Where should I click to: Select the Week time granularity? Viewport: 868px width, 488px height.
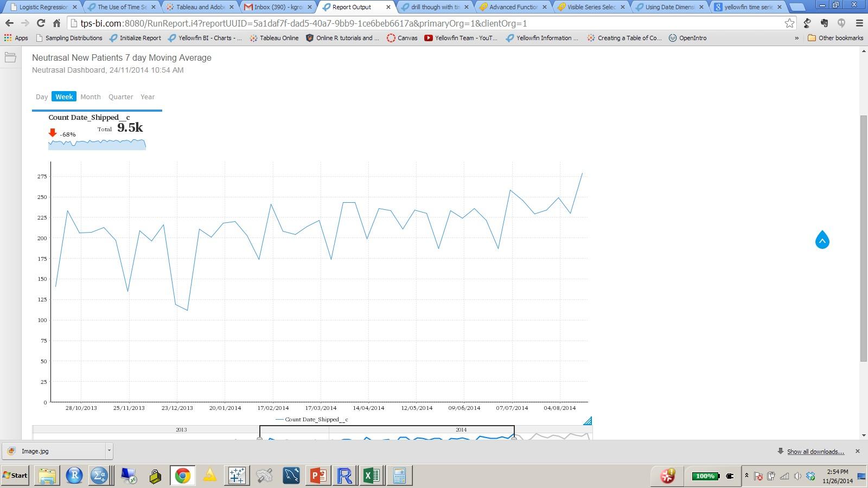tap(64, 97)
